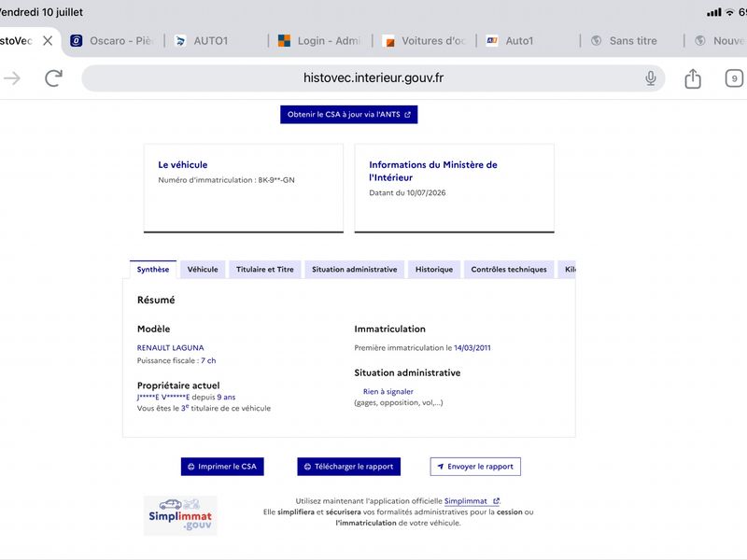Focus the histovec.interieur.gouv.fr address field
Image resolution: width=747 pixels, height=560 pixels.
click(x=373, y=78)
